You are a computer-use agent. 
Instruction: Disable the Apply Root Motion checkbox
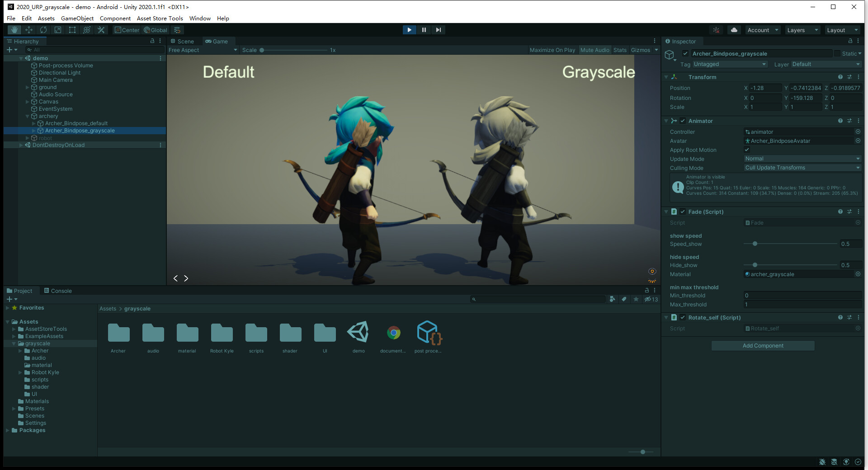(x=747, y=150)
